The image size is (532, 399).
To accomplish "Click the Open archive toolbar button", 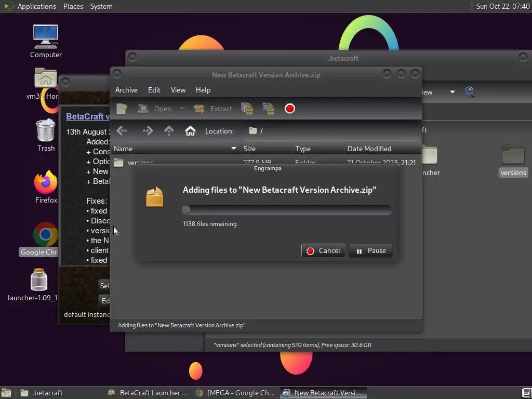I will click(x=154, y=109).
